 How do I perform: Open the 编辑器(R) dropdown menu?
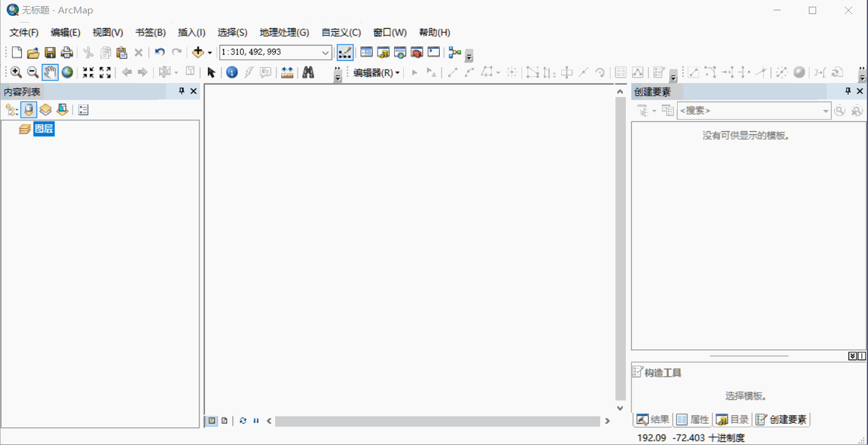point(376,73)
